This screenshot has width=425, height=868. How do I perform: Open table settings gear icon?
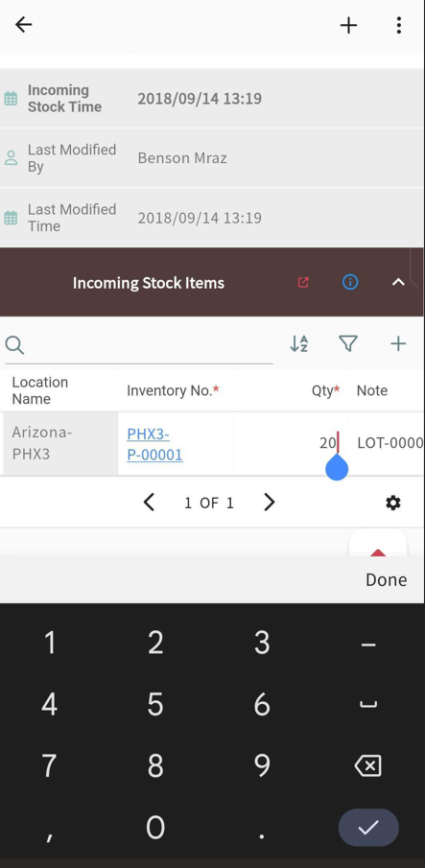[393, 503]
